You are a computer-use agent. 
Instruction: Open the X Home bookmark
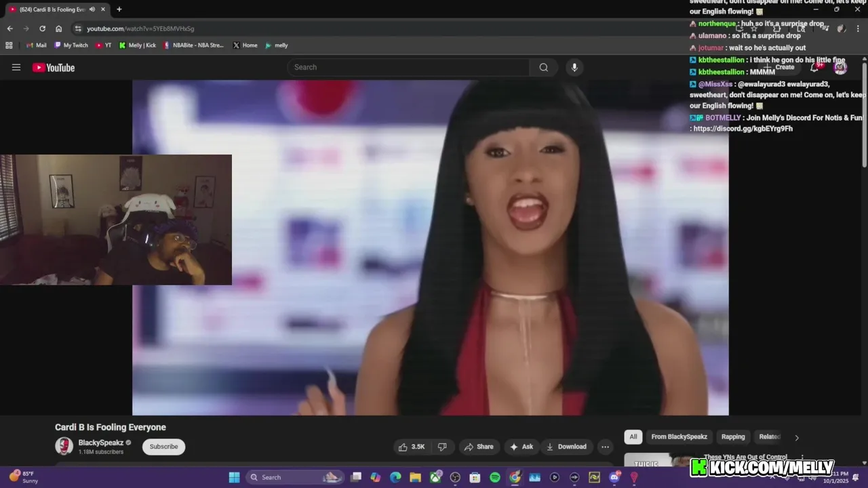(x=245, y=45)
